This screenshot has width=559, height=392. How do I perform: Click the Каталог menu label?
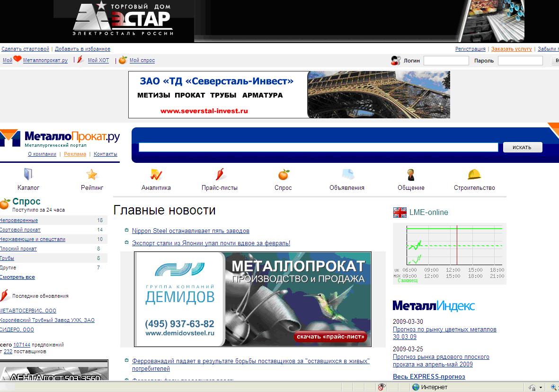28,187
